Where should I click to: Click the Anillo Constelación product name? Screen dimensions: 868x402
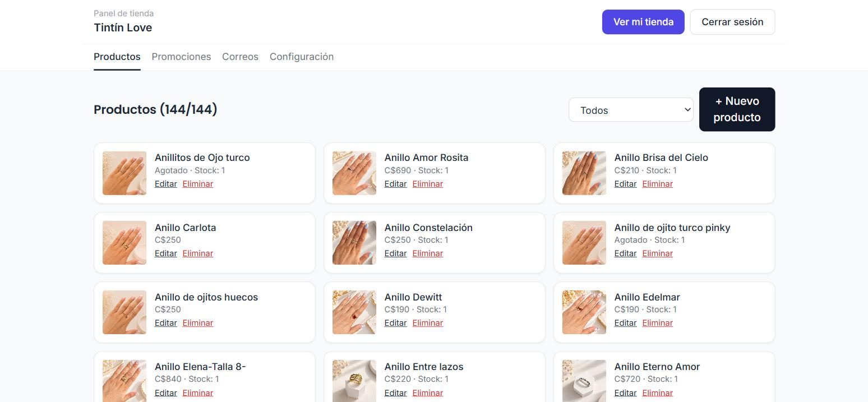coord(428,228)
